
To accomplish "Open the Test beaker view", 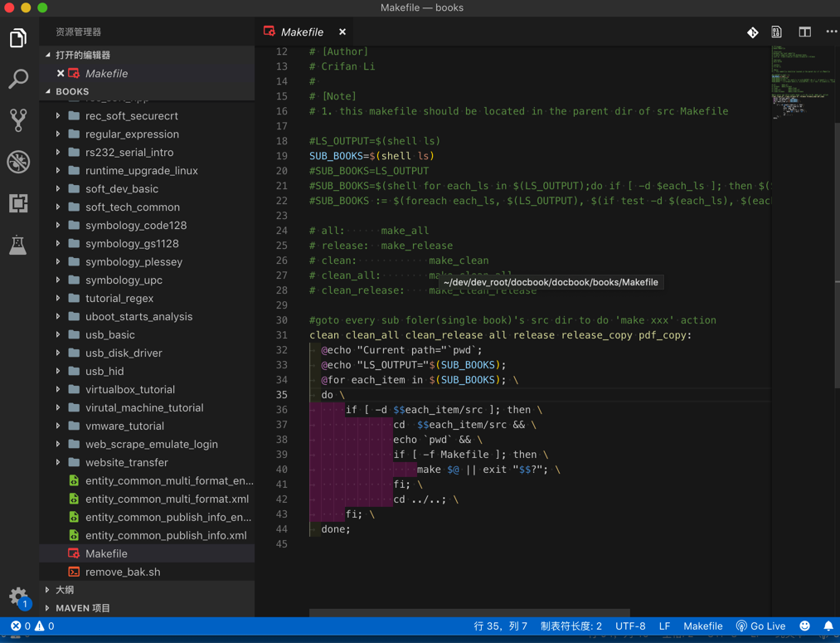I will click(x=18, y=245).
